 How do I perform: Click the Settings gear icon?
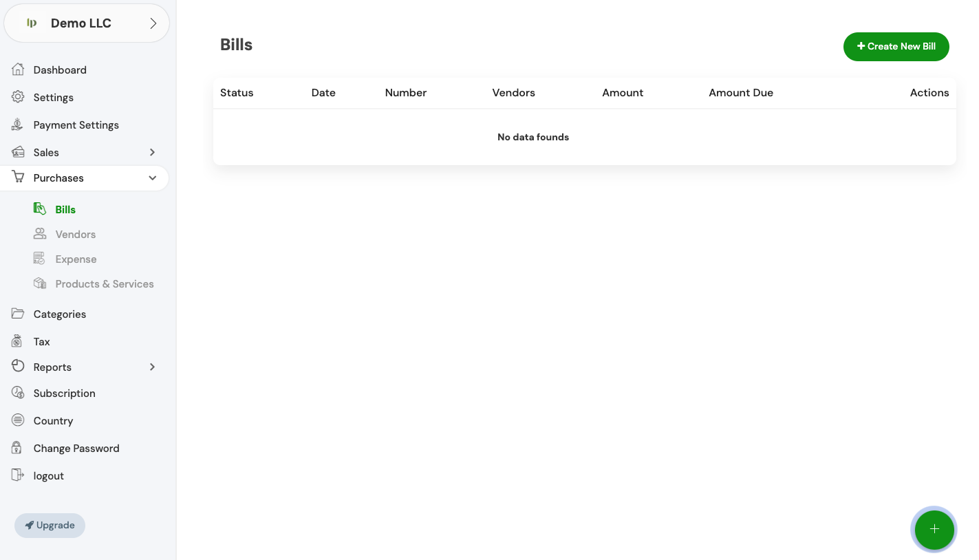pyautogui.click(x=18, y=97)
